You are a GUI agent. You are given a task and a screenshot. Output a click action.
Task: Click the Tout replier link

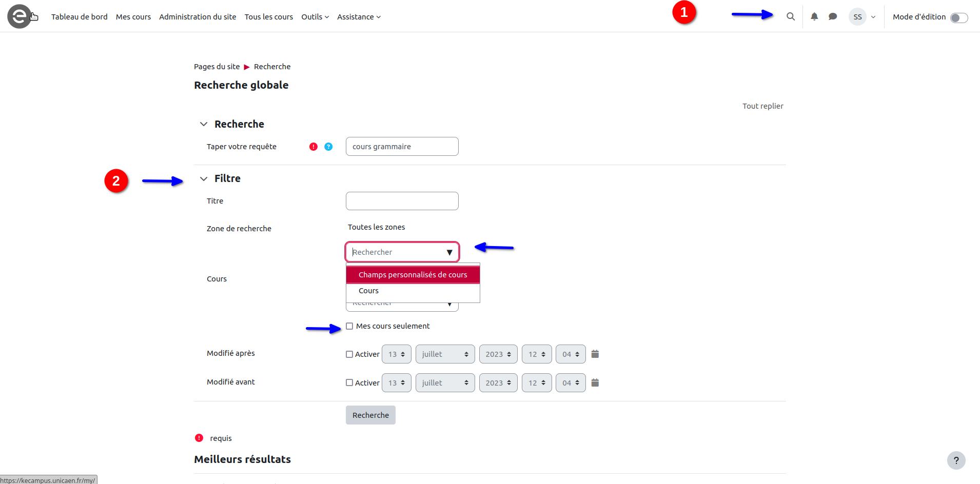coord(762,106)
